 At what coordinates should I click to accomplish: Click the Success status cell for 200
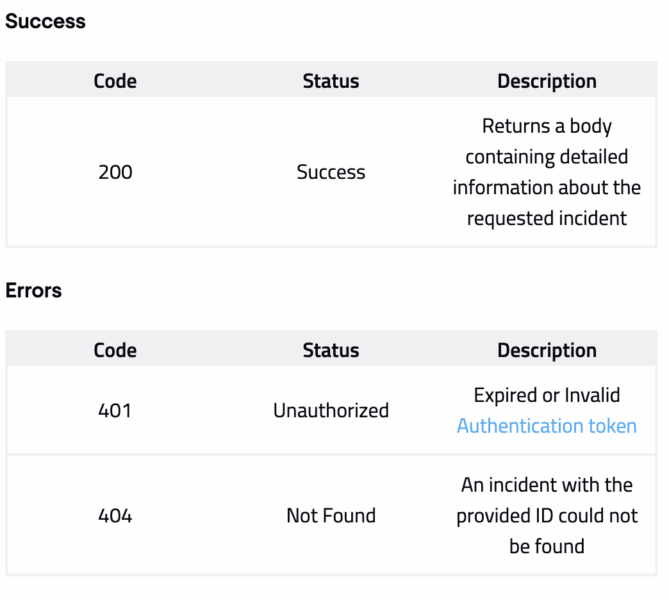click(330, 172)
